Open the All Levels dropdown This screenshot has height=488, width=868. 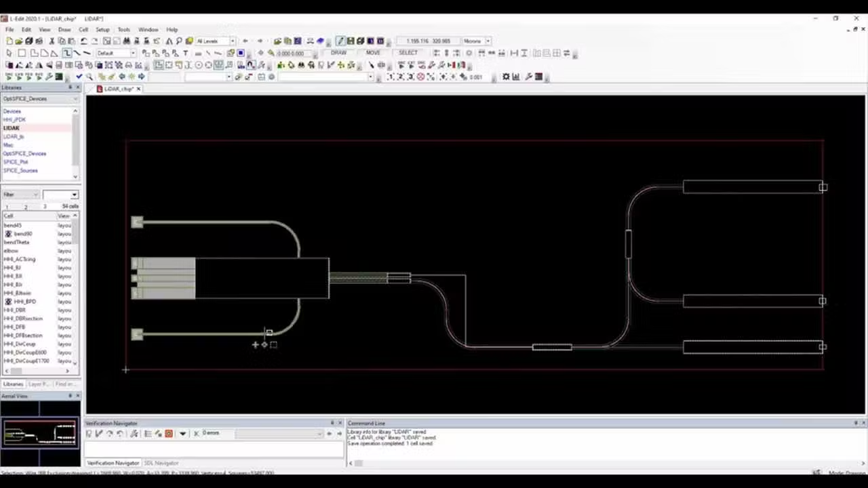click(214, 41)
